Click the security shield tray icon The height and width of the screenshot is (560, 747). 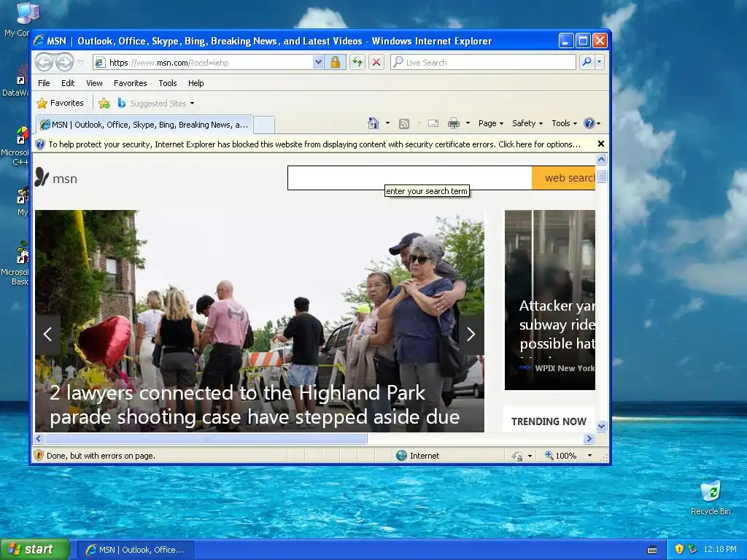(x=679, y=549)
